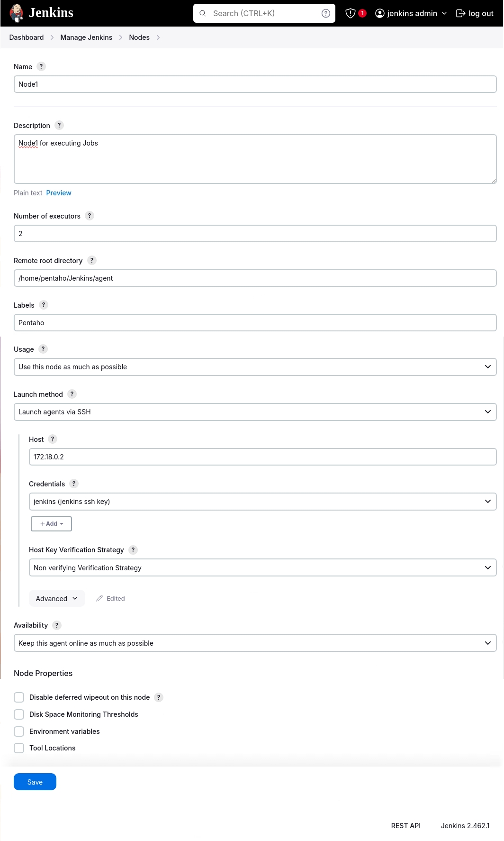
Task: Tick the Environment variables checkbox
Action: pos(19,731)
